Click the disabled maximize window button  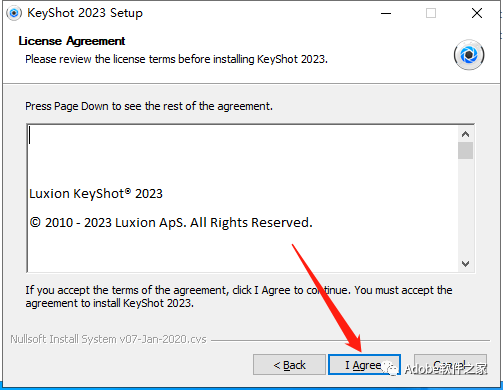point(431,13)
